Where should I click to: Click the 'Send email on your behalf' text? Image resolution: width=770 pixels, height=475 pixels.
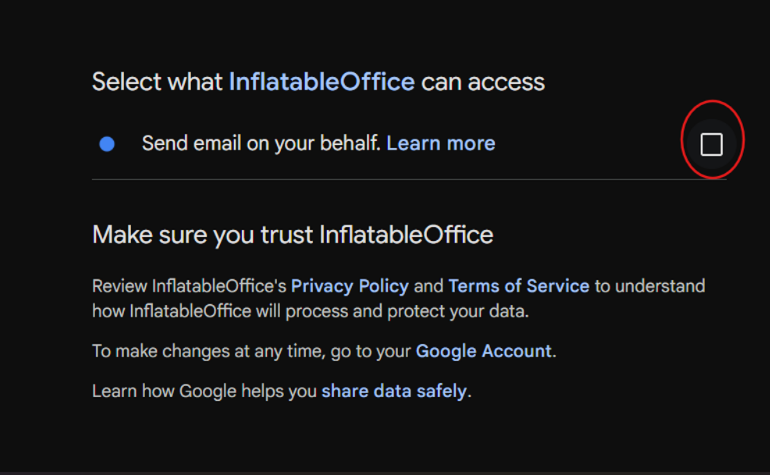(261, 143)
